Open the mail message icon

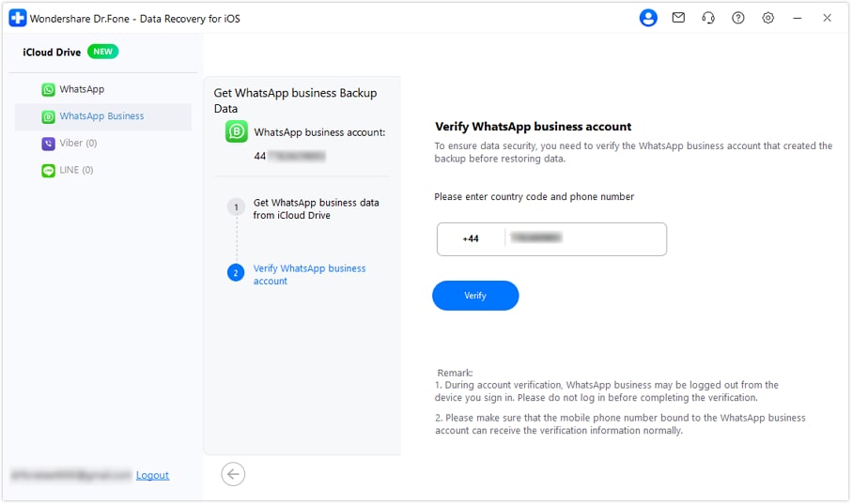(678, 18)
